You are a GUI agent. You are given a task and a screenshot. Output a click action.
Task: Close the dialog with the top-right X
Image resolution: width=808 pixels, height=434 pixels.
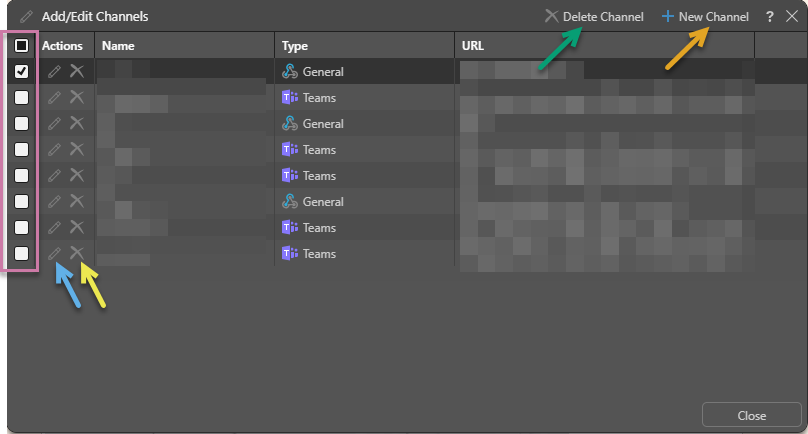pyautogui.click(x=791, y=17)
